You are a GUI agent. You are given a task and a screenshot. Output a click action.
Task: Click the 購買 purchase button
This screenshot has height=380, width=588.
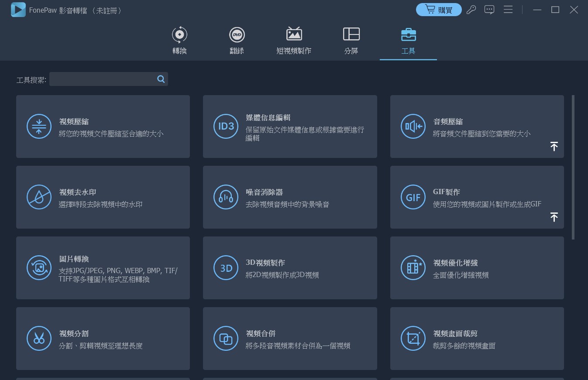[439, 9]
